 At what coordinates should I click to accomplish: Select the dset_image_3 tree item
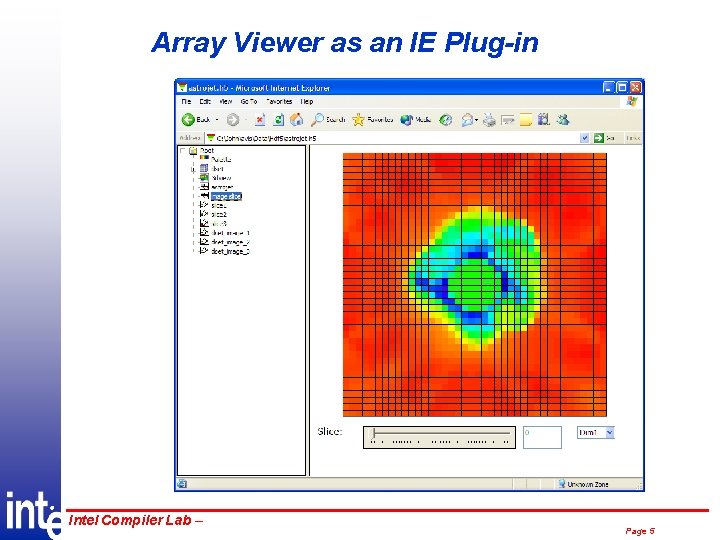point(231,251)
